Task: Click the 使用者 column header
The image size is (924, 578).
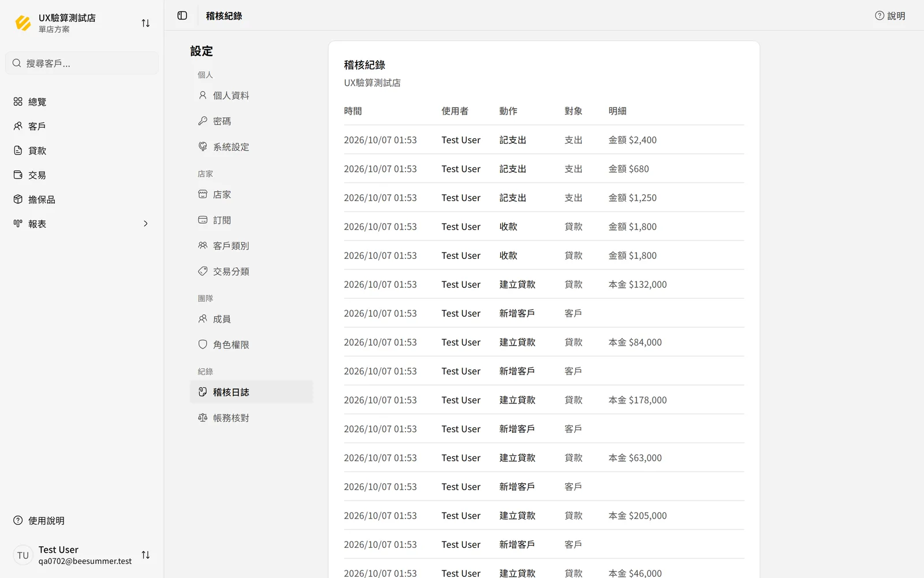Action: (x=455, y=111)
